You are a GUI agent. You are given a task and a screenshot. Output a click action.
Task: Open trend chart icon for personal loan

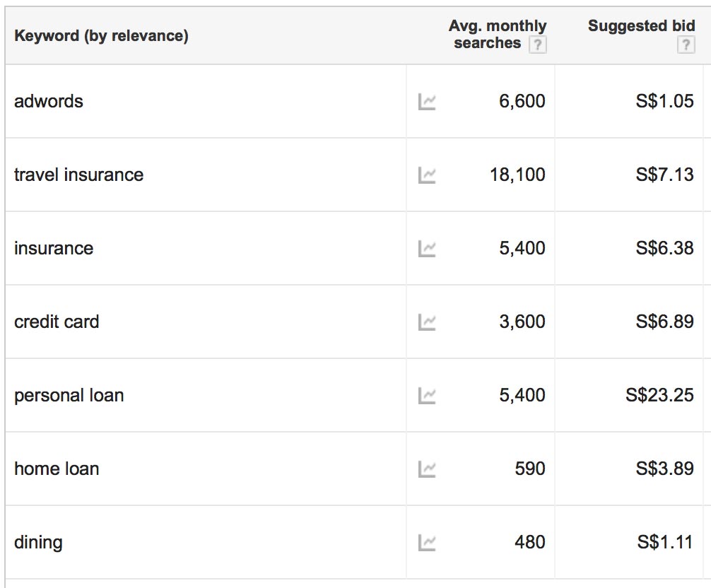click(427, 395)
